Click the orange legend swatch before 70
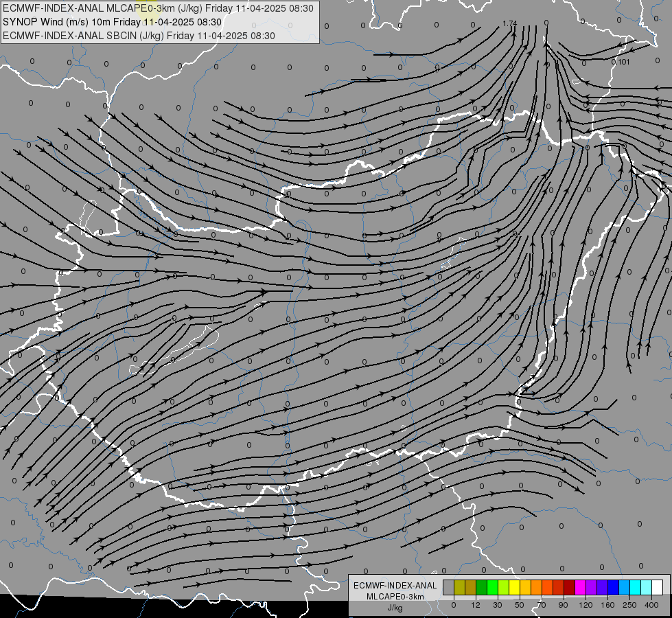Screen dimensions: 672x618 pyautogui.click(x=537, y=587)
